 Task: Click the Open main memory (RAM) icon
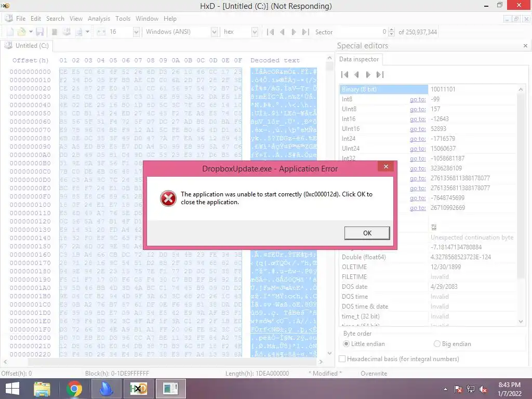pyautogui.click(x=54, y=32)
